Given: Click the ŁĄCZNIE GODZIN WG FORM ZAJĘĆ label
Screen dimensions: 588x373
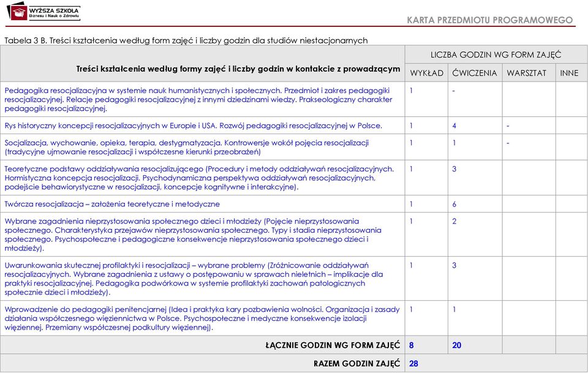Looking at the screenshot, I should pyautogui.click(x=333, y=345).
